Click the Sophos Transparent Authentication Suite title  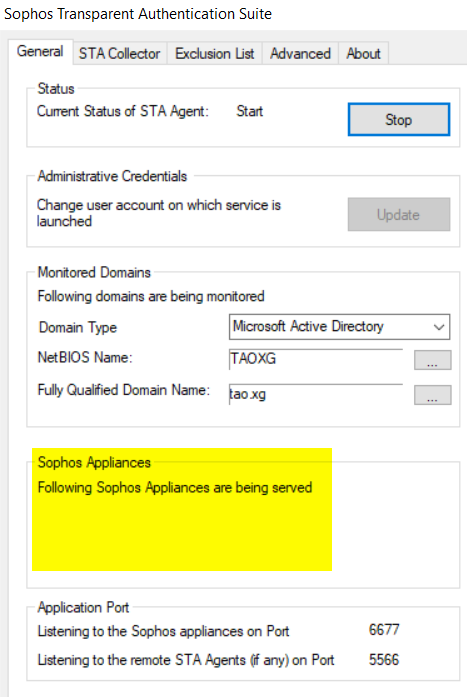point(138,14)
